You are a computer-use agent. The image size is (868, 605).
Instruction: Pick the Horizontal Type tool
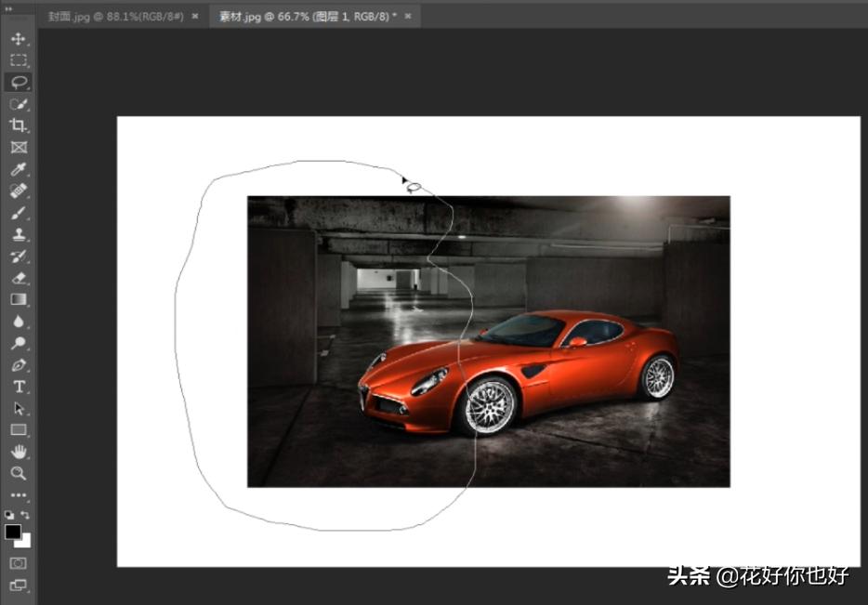click(18, 387)
